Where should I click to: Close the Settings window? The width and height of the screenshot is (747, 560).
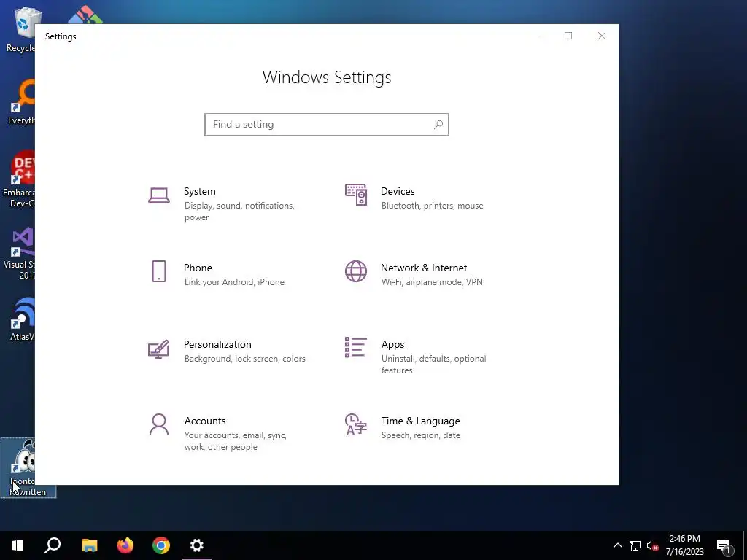(x=602, y=36)
